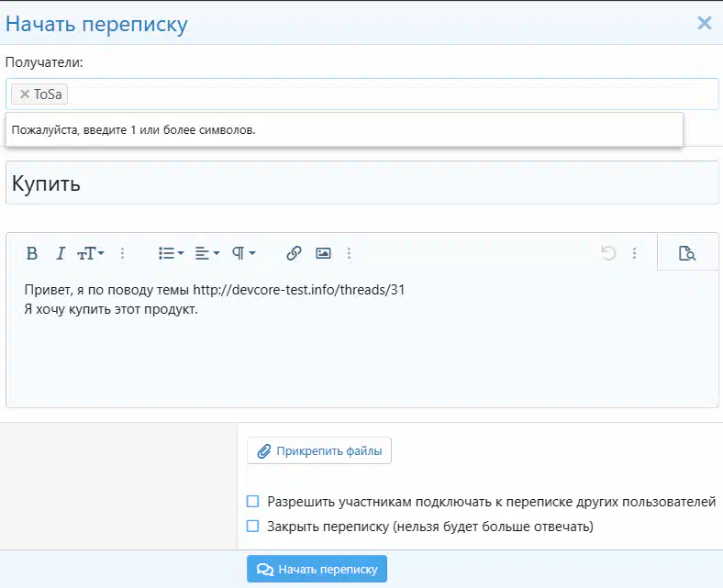Viewport: 723px width, 588px height.
Task: Click the insert image icon
Action: pos(323,253)
